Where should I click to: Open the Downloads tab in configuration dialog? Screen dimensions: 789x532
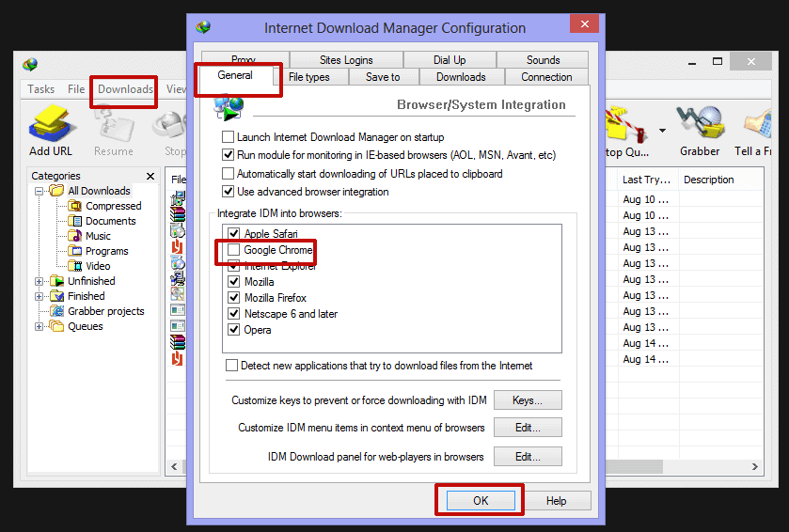[x=461, y=77]
